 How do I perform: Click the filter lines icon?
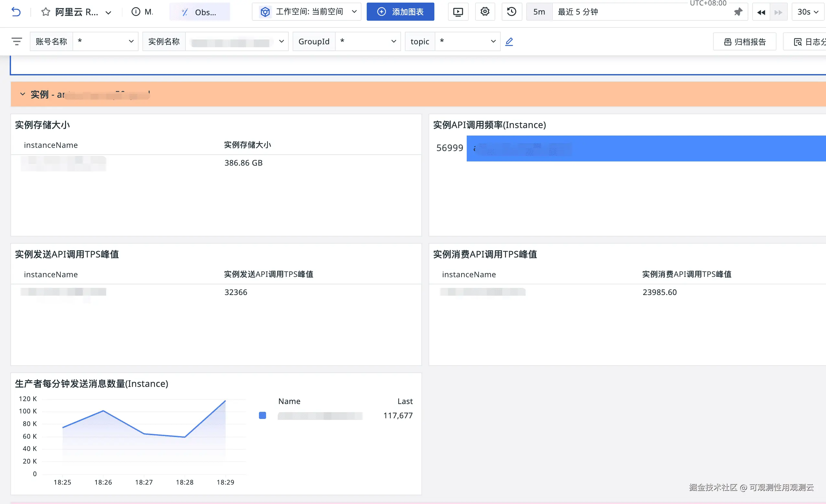point(17,41)
